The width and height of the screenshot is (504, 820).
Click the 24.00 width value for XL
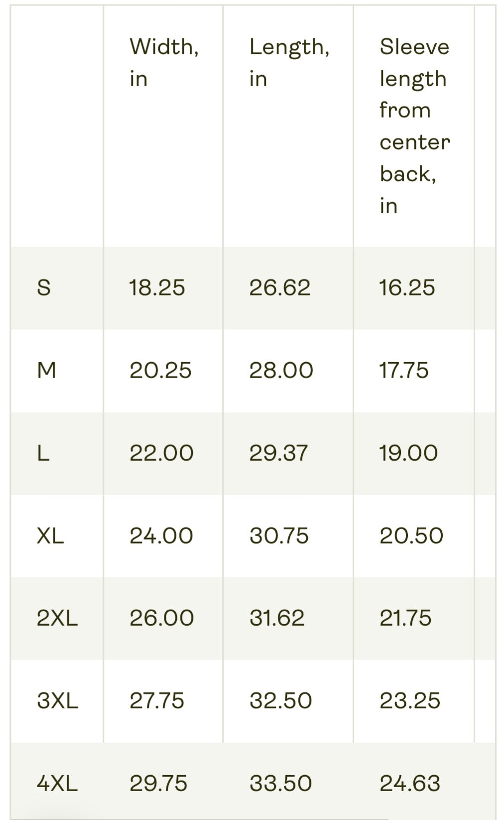[x=161, y=536]
